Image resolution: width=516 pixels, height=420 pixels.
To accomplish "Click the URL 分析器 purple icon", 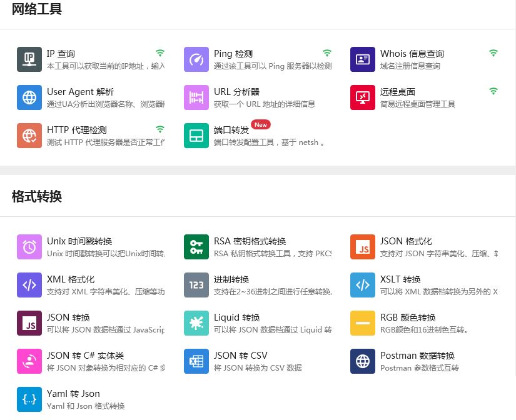I will click(x=196, y=97).
